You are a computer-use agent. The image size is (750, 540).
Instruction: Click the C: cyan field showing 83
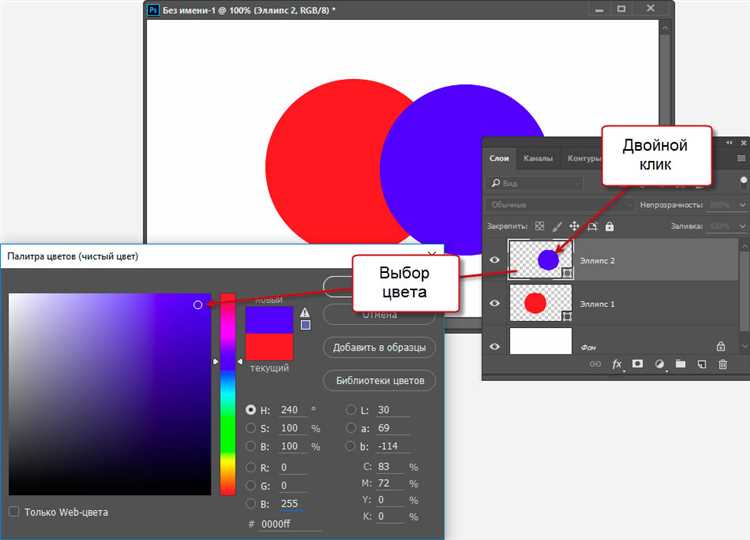[x=389, y=467]
